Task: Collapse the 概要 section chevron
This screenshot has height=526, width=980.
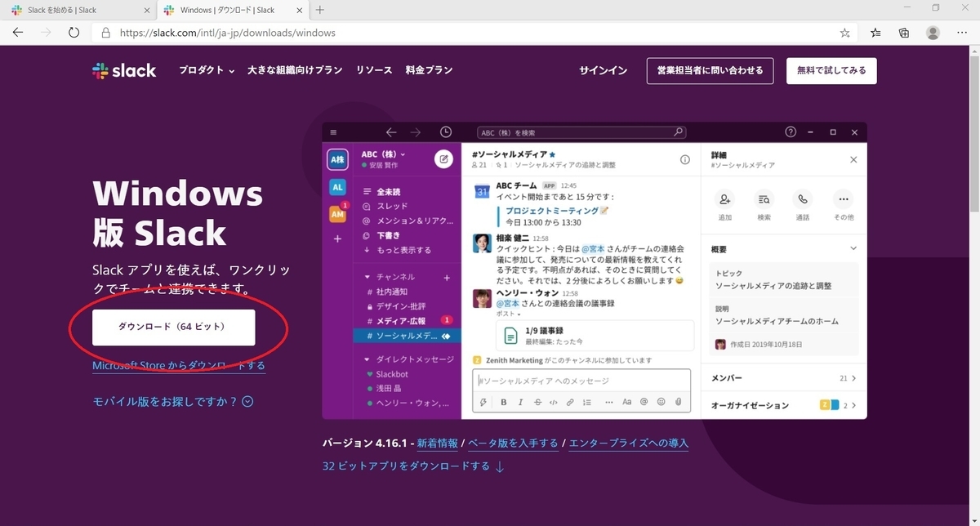Action: tap(853, 248)
